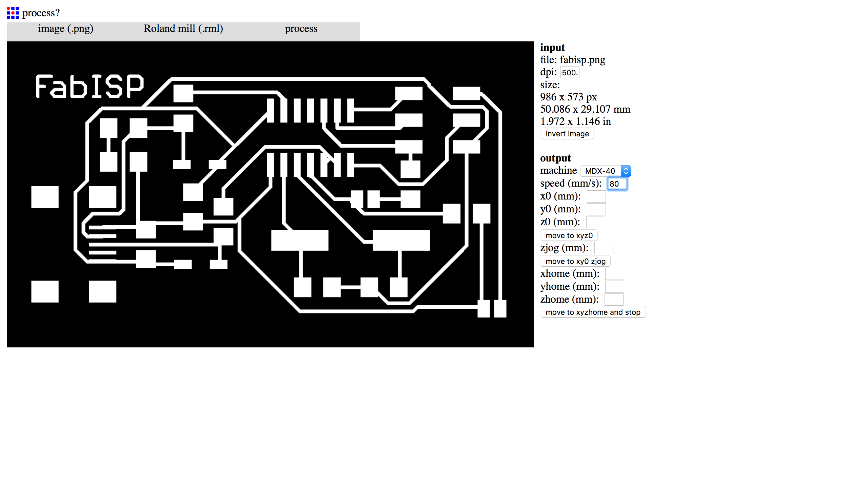Click the x0 (mm) input field
Viewport: 868px width, 477px height.
[596, 196]
